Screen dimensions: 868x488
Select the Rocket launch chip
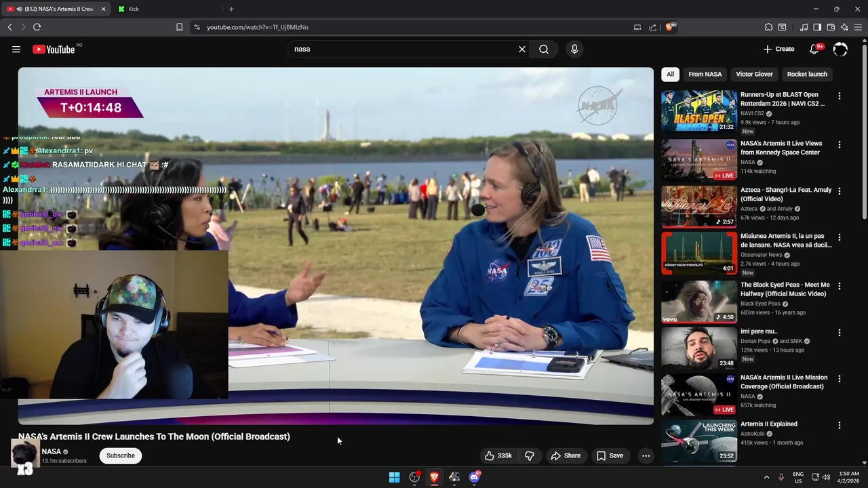tap(807, 74)
